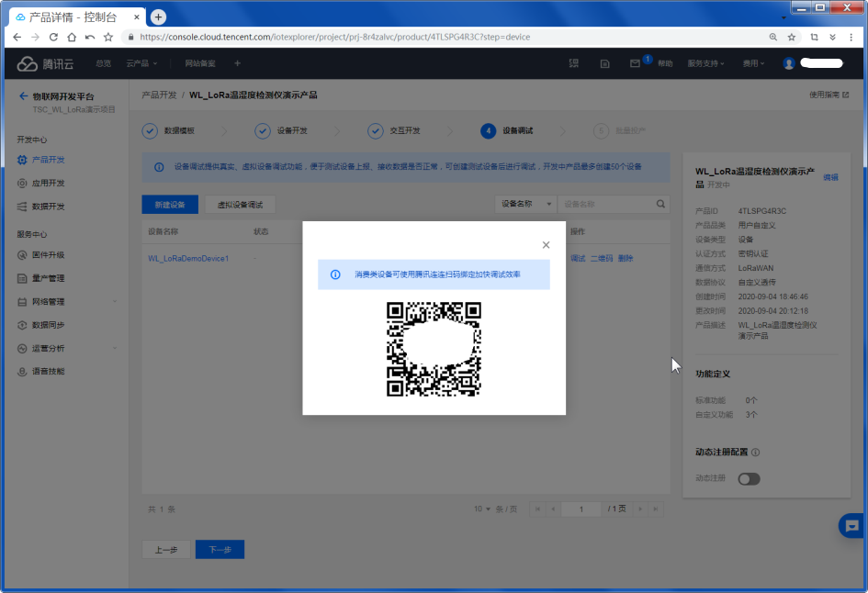Click plus icon in top navigation
The image size is (868, 593).
click(238, 63)
